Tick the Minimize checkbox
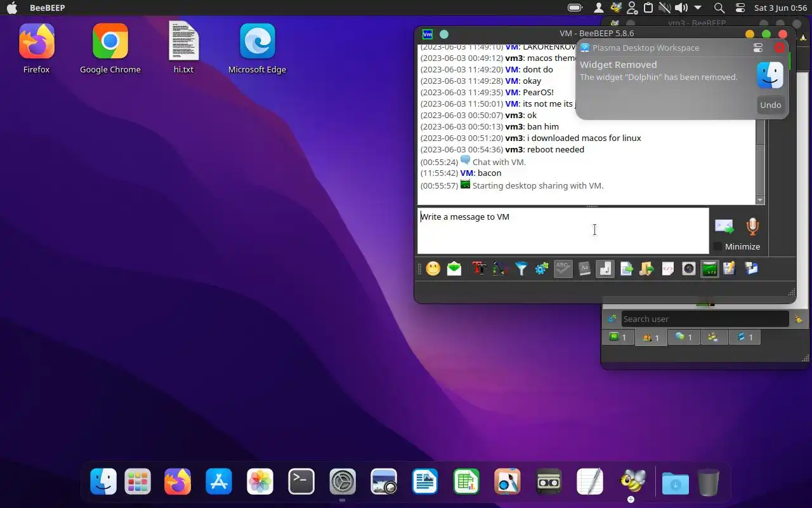The width and height of the screenshot is (812, 508). (x=717, y=246)
